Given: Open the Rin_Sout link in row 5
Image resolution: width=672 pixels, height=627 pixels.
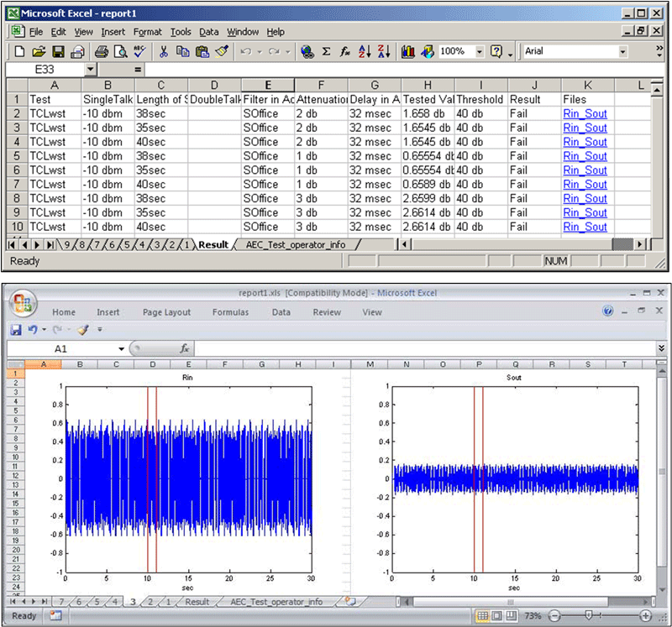Looking at the screenshot, I should point(585,156).
